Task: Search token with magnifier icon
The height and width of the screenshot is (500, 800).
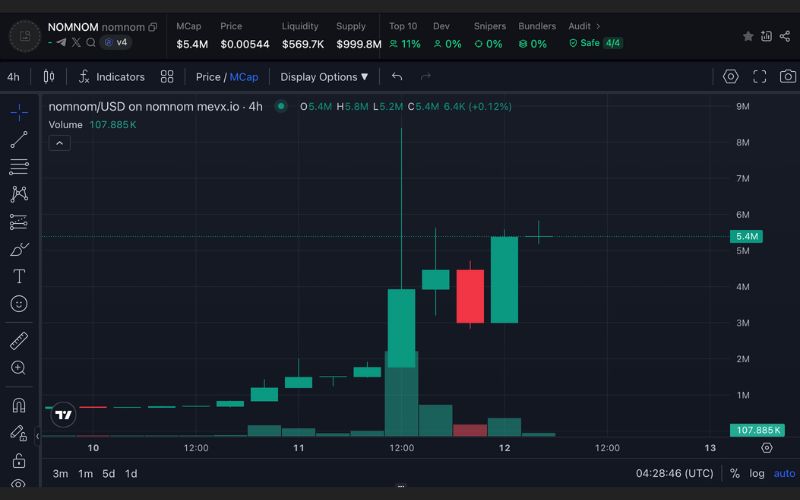Action: pos(91,42)
